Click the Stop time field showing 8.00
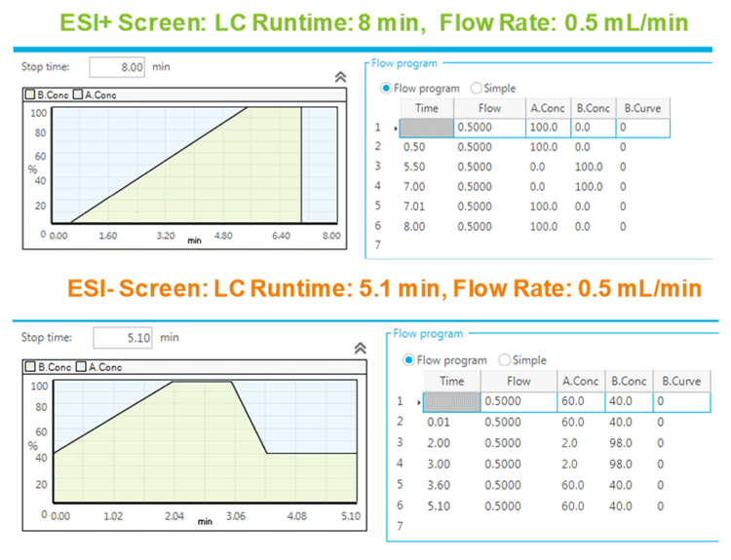The image size is (731, 560). [x=119, y=67]
